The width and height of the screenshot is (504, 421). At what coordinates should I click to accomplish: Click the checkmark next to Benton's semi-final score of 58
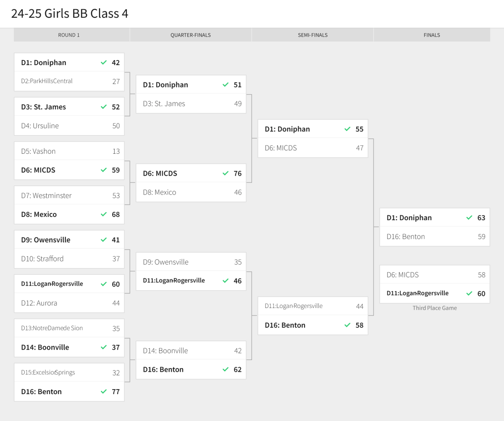tap(347, 325)
